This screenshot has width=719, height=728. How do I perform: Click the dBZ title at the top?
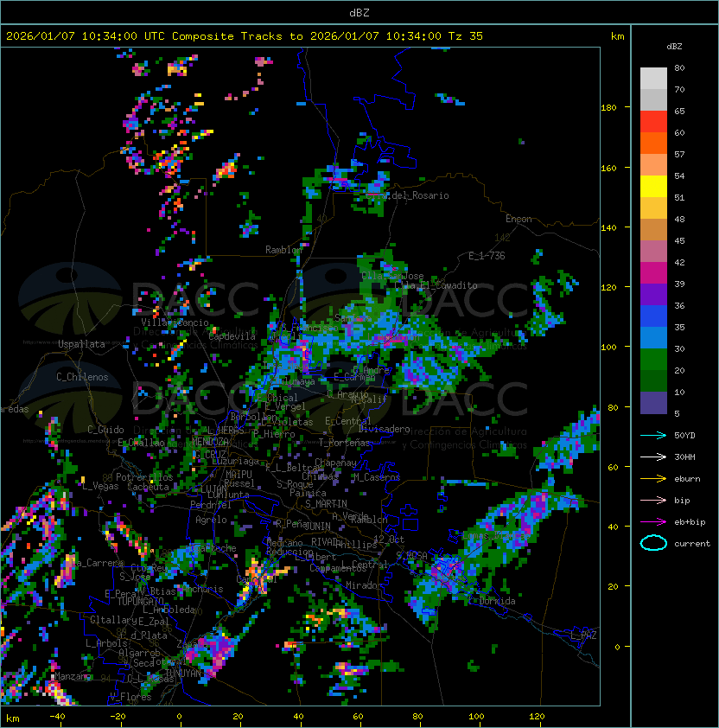coord(359,12)
